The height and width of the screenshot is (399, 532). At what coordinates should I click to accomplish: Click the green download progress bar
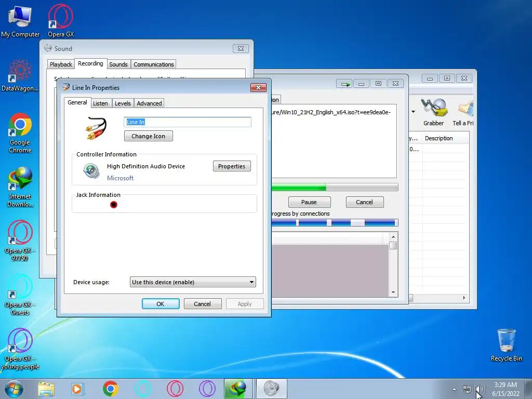[335, 187]
